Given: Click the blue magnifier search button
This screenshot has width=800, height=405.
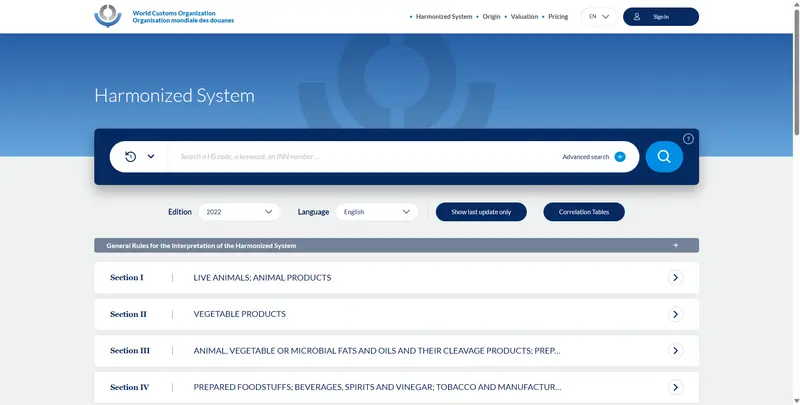Looking at the screenshot, I should click(x=664, y=157).
